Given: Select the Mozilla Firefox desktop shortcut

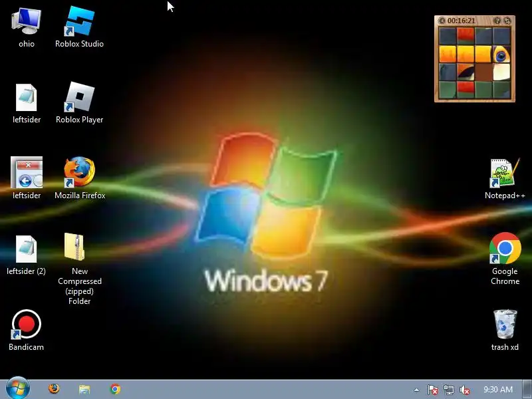Looking at the screenshot, I should click(80, 179).
